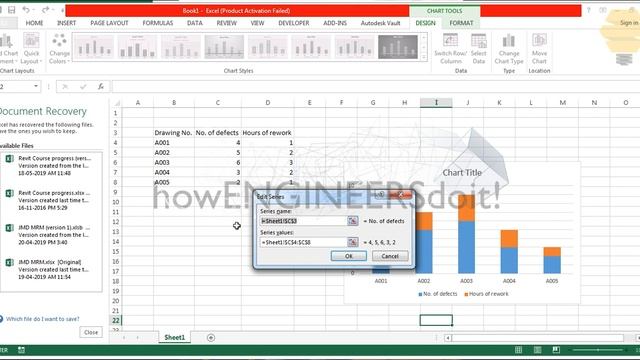Click Sign in link
This screenshot has width=640, height=360.
tap(629, 23)
